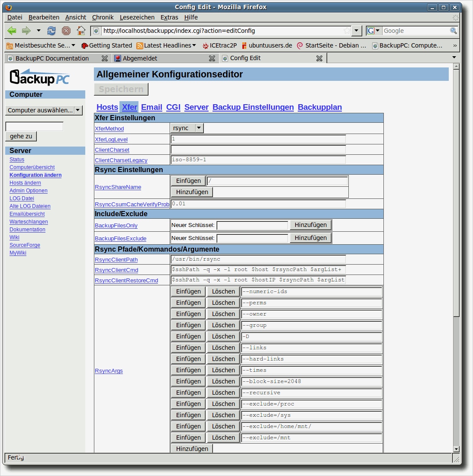Click the --block-size=2048 argument field
Viewport: 473px width, 476px height.
tap(312, 381)
